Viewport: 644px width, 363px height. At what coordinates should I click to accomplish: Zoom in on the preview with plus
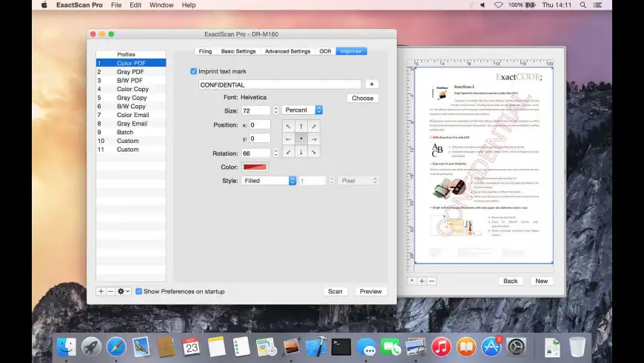click(422, 281)
